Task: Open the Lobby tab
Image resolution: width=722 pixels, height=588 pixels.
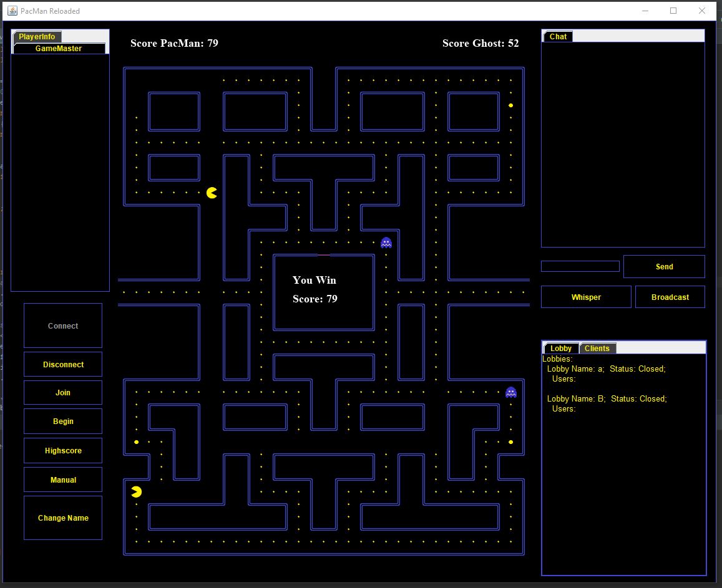Action: pyautogui.click(x=560, y=348)
